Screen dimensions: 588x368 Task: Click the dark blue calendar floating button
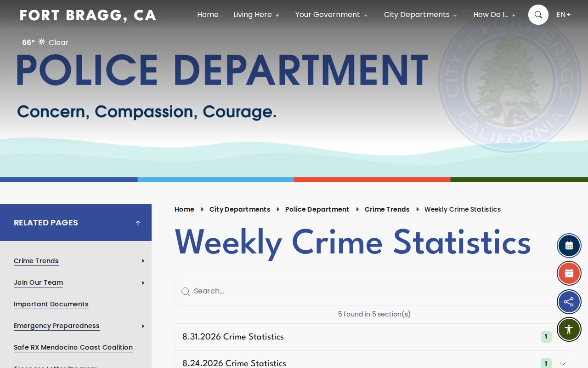[x=569, y=246]
